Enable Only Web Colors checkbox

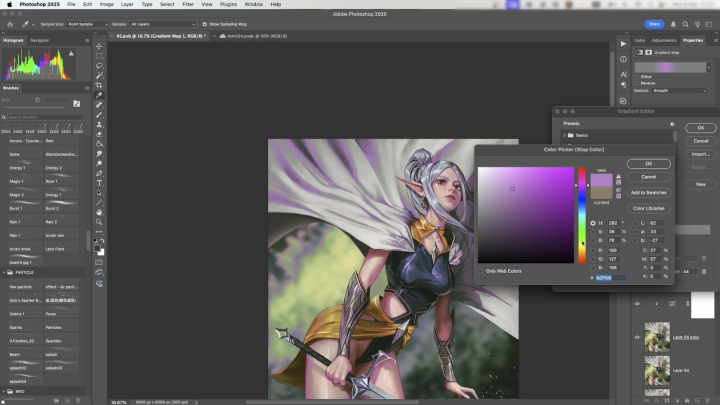tap(480, 270)
